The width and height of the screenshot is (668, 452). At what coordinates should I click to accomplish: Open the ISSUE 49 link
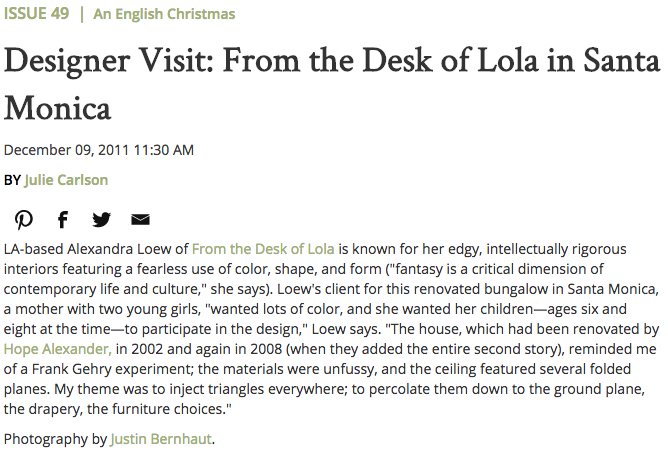click(x=36, y=14)
